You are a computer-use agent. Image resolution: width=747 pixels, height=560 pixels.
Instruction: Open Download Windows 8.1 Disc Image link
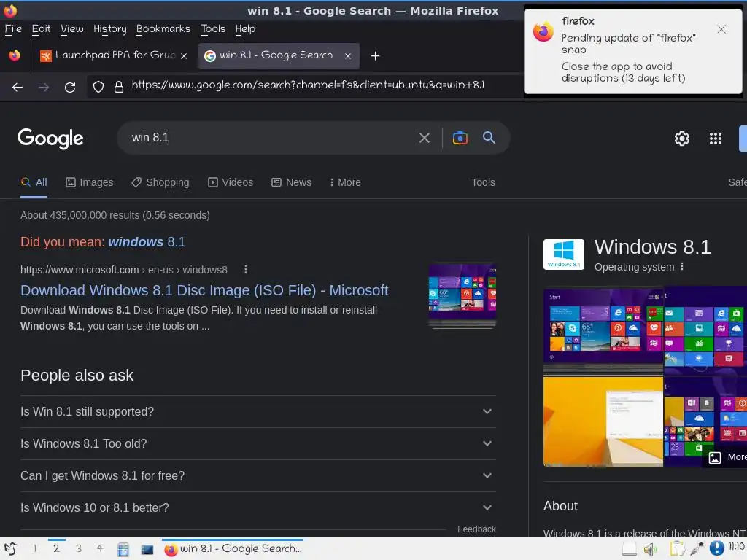pyautogui.click(x=204, y=290)
